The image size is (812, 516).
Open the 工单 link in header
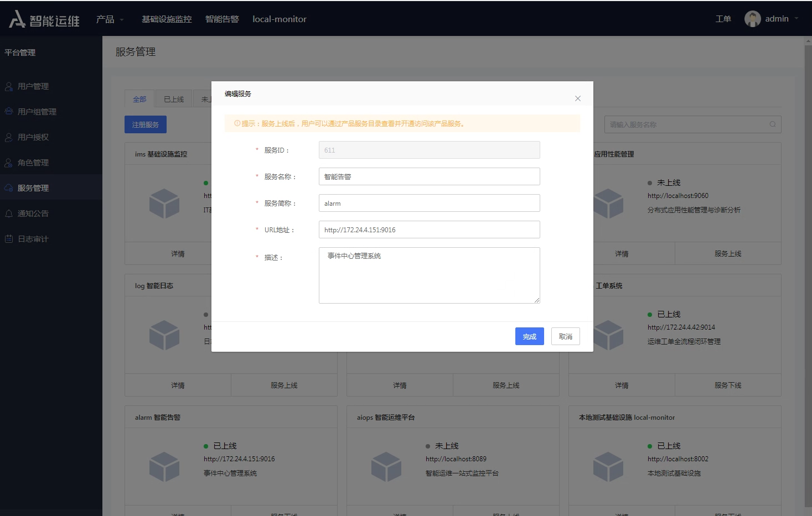(723, 19)
